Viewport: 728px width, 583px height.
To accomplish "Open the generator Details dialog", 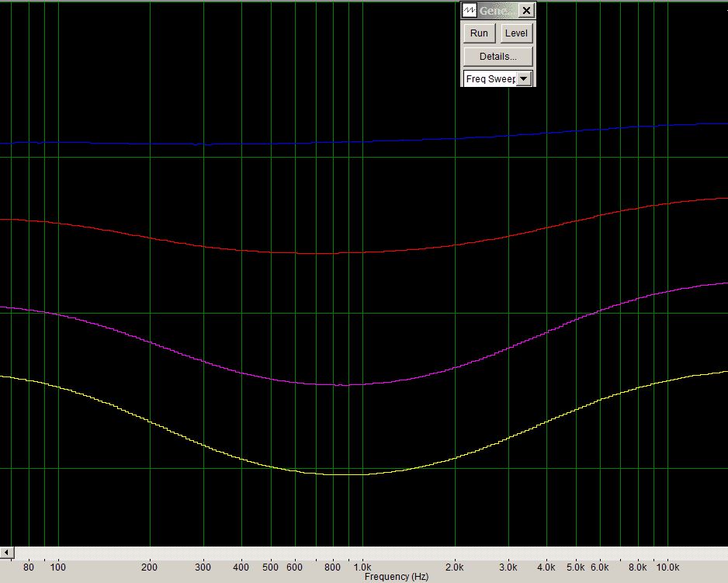I will point(497,56).
